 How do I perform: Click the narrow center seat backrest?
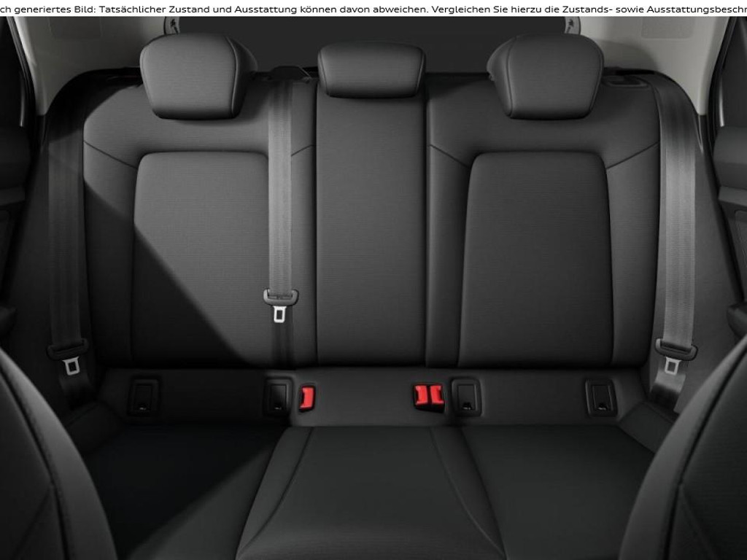tap(371, 233)
